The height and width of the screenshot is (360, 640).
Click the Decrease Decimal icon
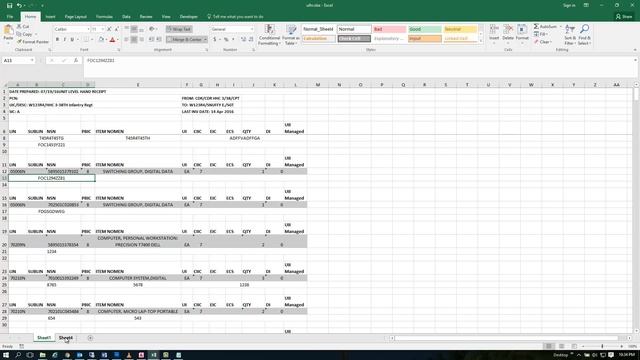coord(251,40)
